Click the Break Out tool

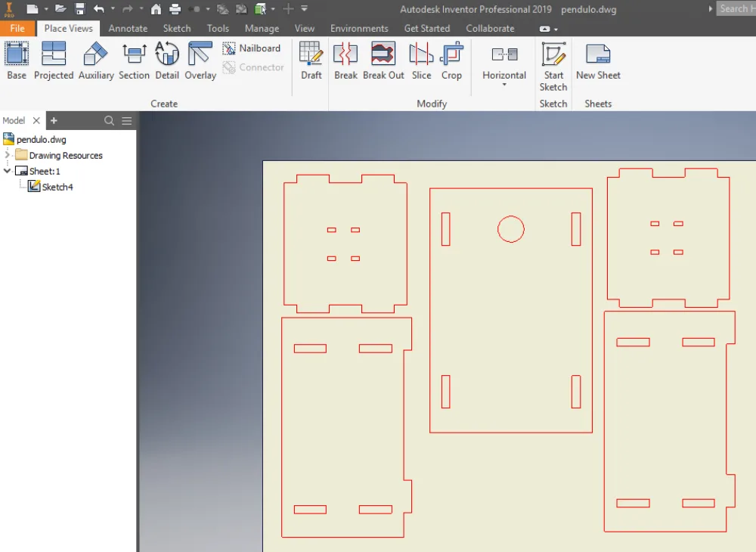[x=383, y=60]
